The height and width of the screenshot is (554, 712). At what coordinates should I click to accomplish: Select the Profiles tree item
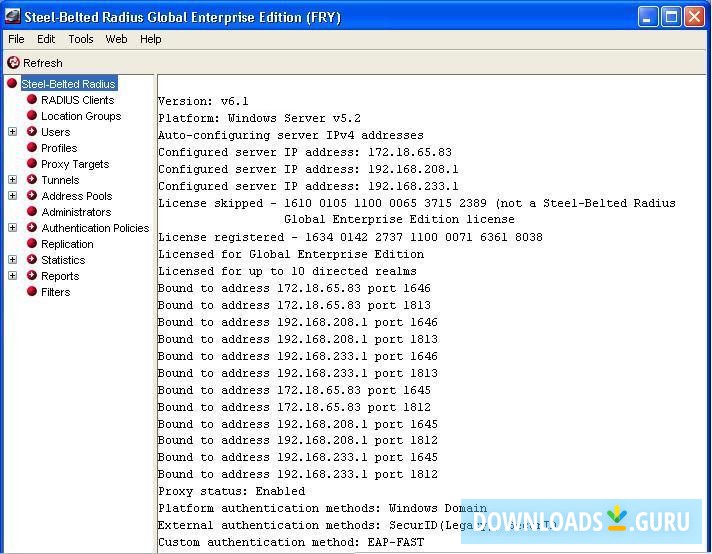[x=59, y=148]
